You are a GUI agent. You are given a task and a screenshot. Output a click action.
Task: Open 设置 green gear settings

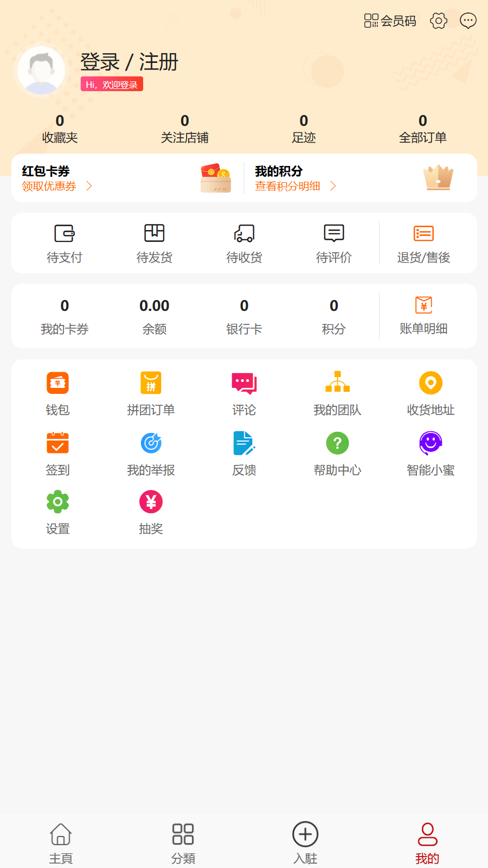pyautogui.click(x=57, y=513)
